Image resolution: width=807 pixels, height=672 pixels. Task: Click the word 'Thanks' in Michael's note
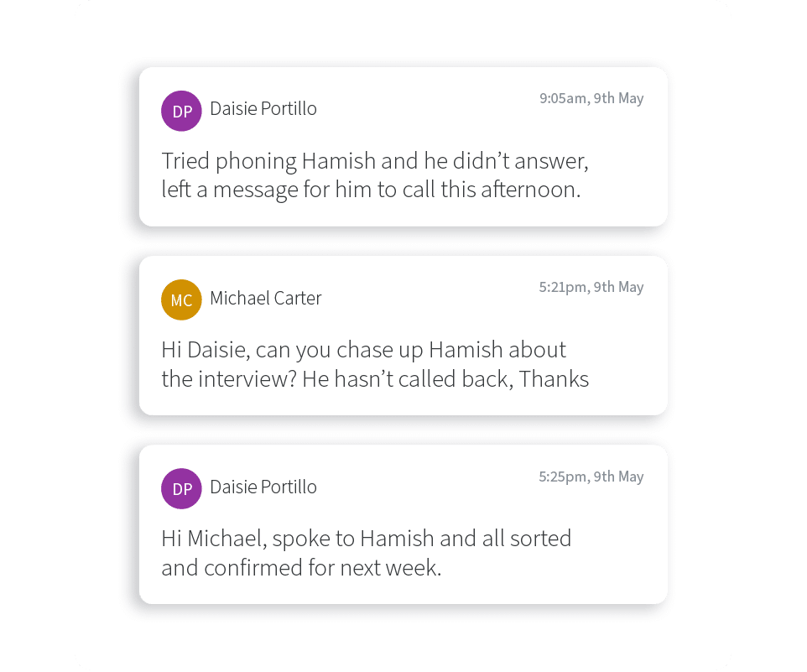pyautogui.click(x=554, y=379)
